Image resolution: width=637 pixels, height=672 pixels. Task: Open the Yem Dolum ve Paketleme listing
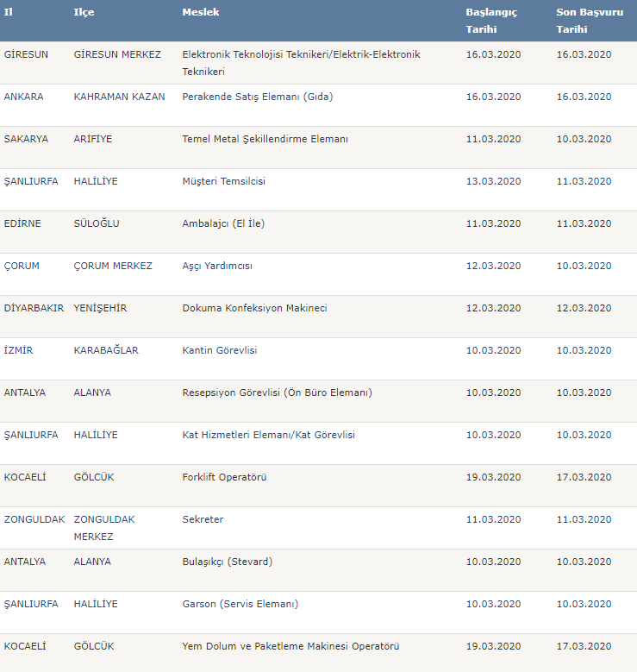[290, 646]
